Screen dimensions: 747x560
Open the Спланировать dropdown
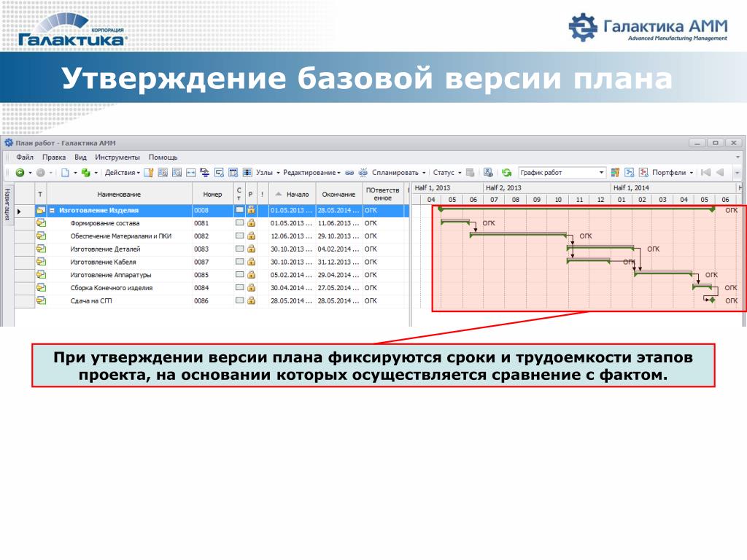tap(398, 172)
